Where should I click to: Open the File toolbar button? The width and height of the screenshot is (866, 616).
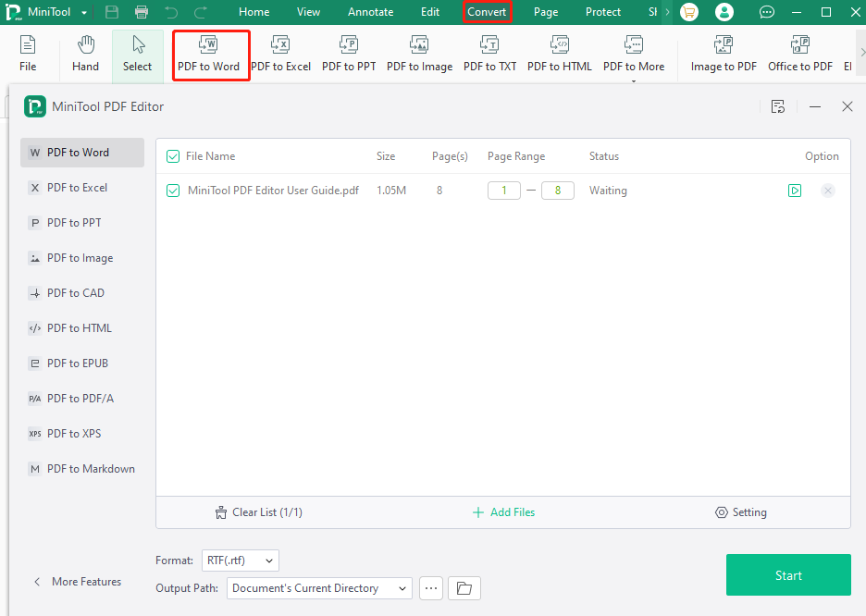[28, 54]
